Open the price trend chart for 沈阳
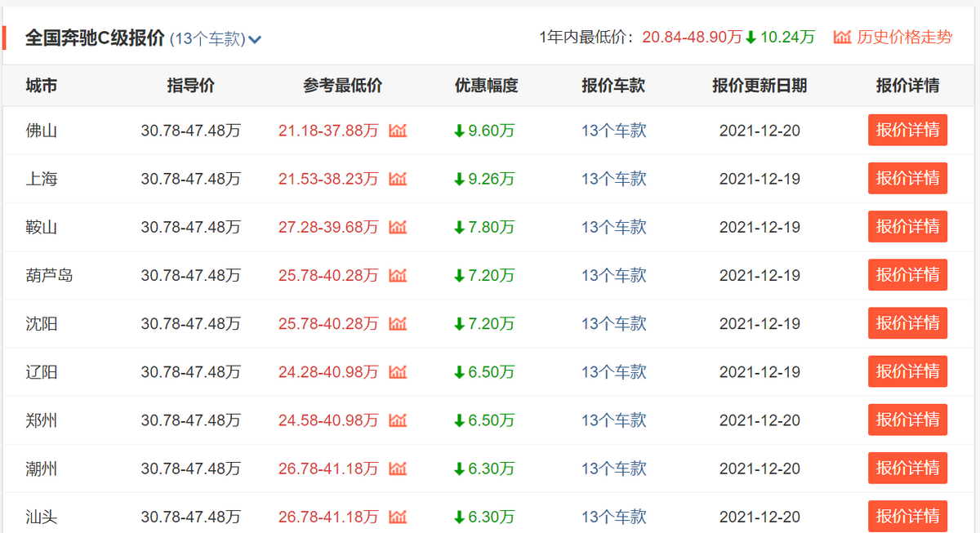 click(398, 323)
